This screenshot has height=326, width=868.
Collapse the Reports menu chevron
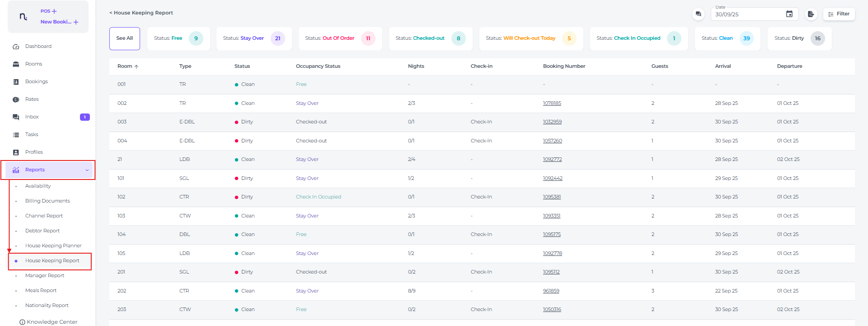[87, 170]
